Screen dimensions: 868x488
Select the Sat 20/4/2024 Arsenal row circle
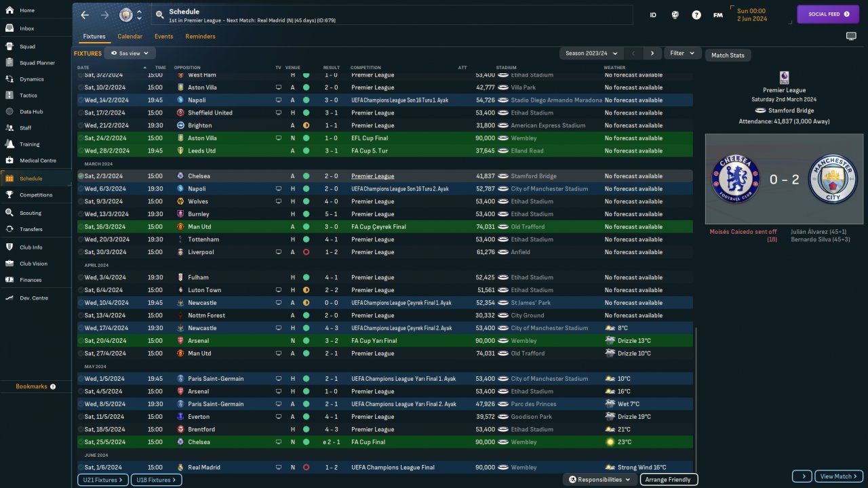click(x=81, y=341)
